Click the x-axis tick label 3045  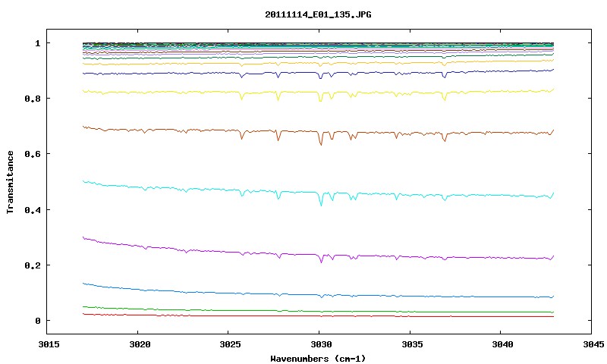tap(593, 344)
